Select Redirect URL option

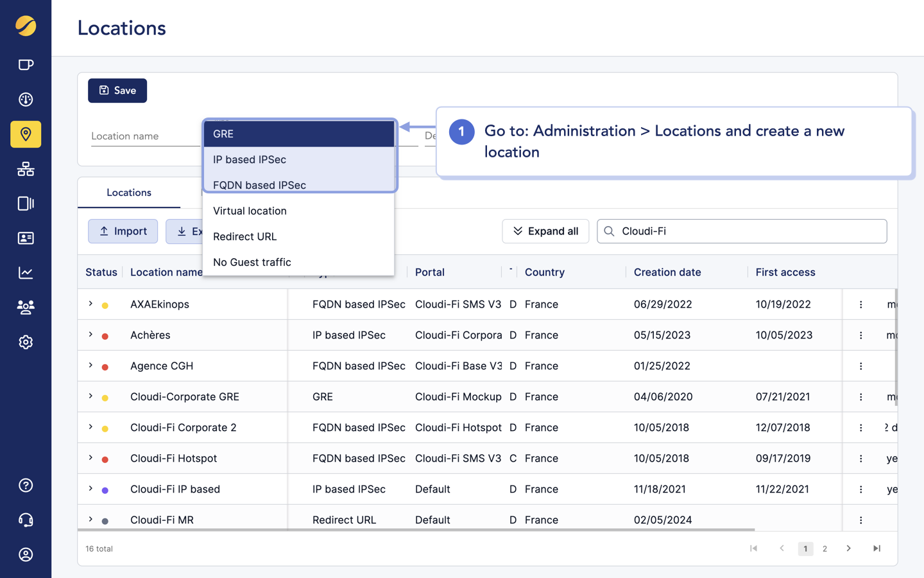pyautogui.click(x=298, y=237)
